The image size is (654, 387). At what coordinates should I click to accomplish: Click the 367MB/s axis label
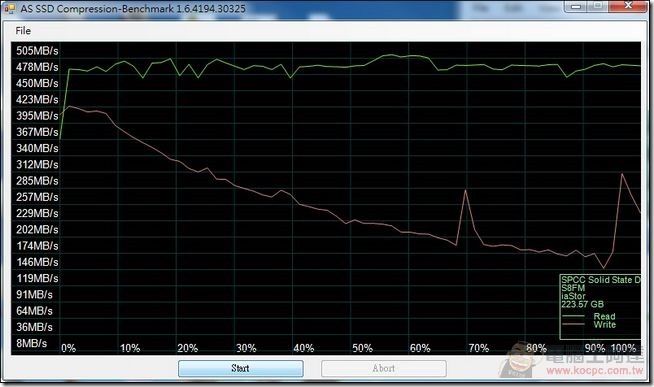coord(37,132)
